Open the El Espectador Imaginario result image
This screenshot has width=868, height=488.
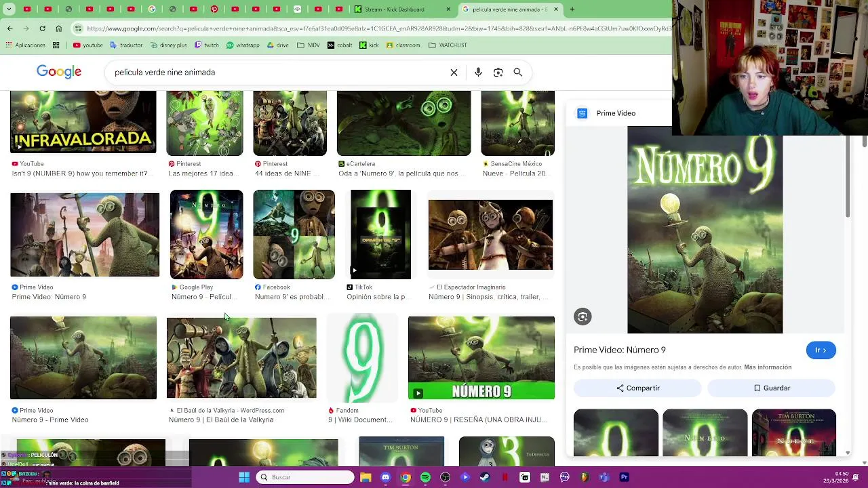(x=490, y=235)
